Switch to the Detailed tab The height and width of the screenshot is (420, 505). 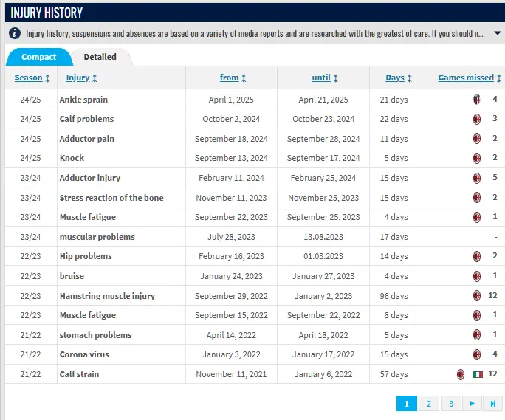(x=100, y=57)
